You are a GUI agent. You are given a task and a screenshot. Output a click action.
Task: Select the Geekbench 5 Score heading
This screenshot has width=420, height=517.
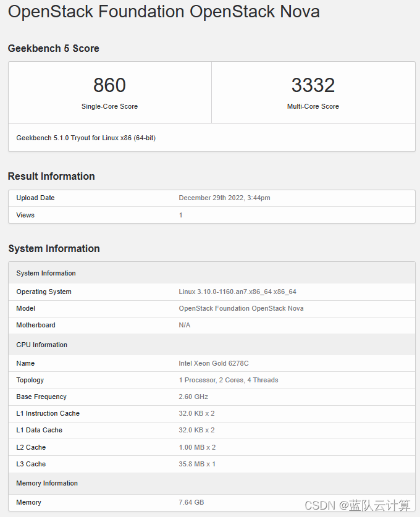[53, 48]
